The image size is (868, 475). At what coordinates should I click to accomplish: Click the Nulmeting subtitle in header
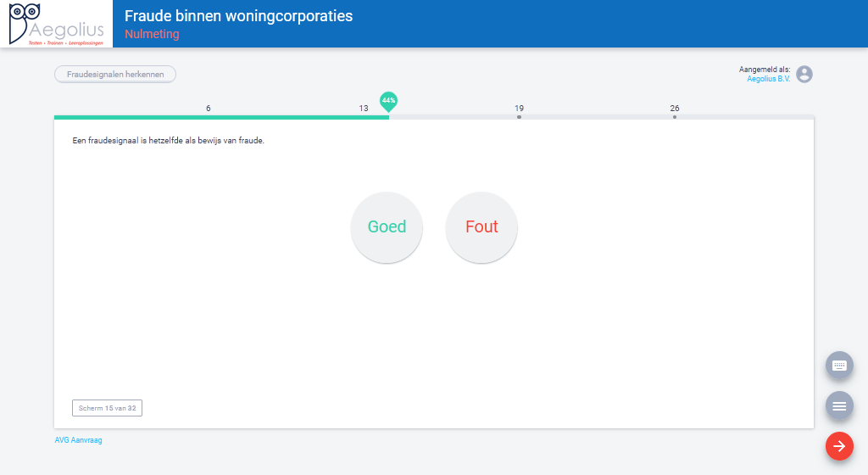click(x=152, y=35)
